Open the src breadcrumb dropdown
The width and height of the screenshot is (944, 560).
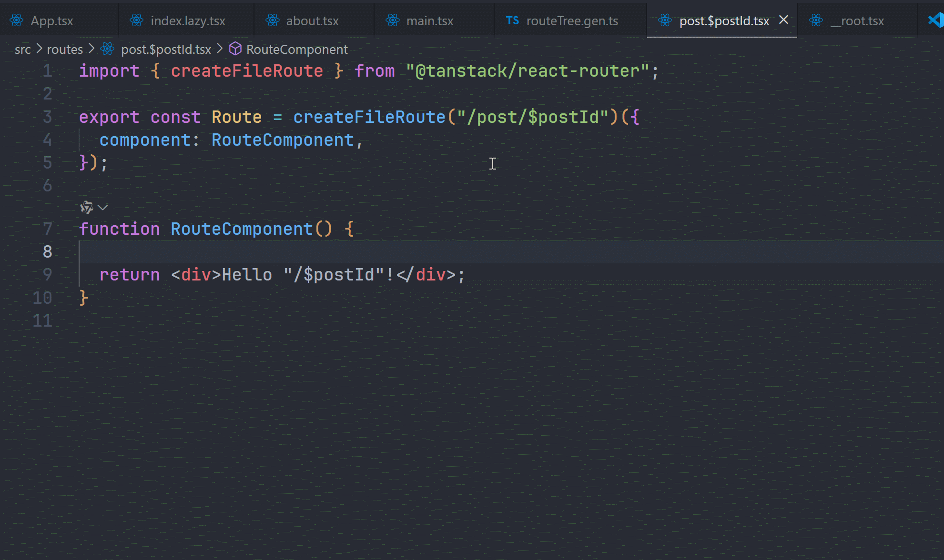(x=22, y=49)
